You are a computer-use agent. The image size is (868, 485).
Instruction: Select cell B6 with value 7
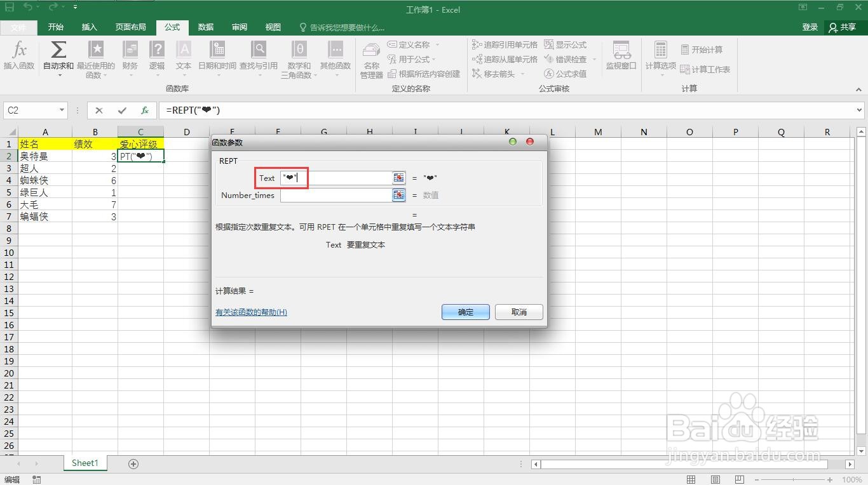(95, 204)
